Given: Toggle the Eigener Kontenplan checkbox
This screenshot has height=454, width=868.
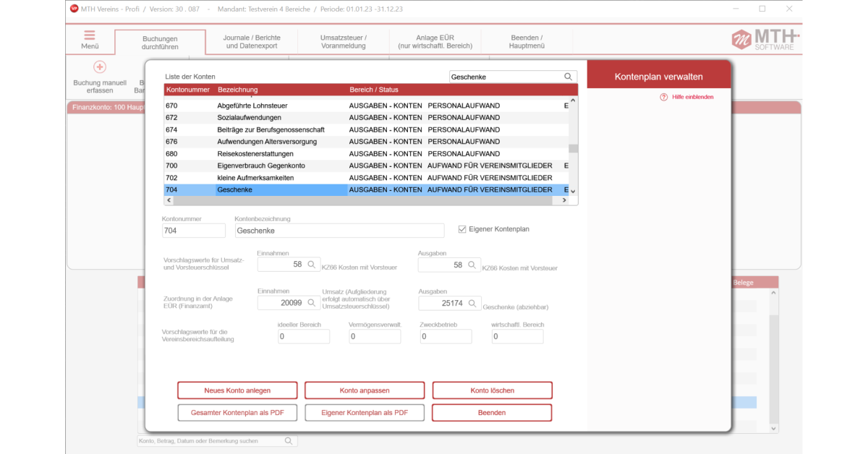Looking at the screenshot, I should pos(462,229).
